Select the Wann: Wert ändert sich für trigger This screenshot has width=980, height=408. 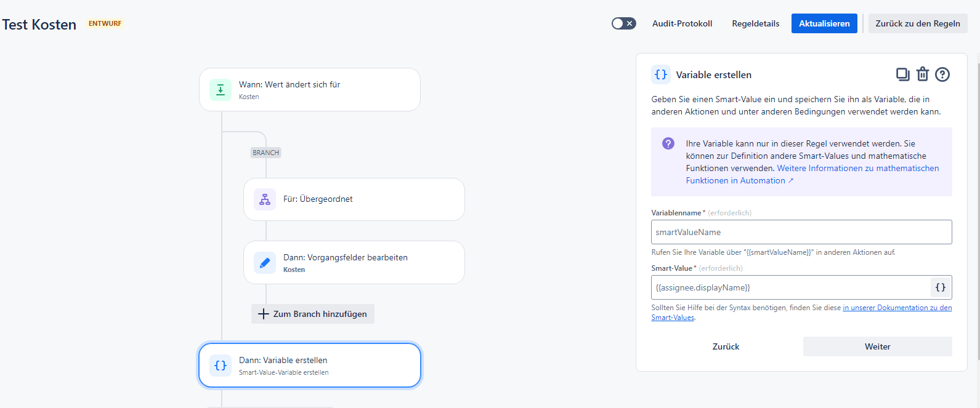(x=310, y=90)
